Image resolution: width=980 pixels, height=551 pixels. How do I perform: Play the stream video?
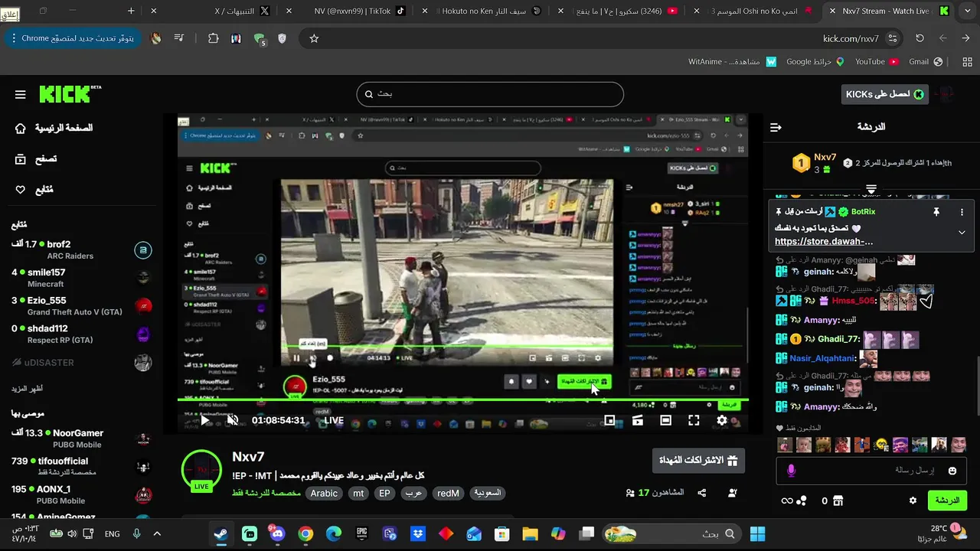pos(204,420)
